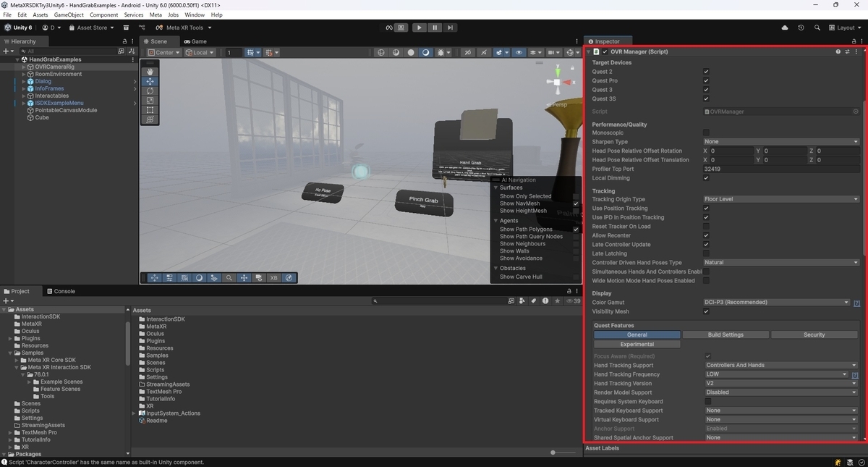Click the Step frame button
Image resolution: width=868 pixels, height=467 pixels.
tap(450, 28)
